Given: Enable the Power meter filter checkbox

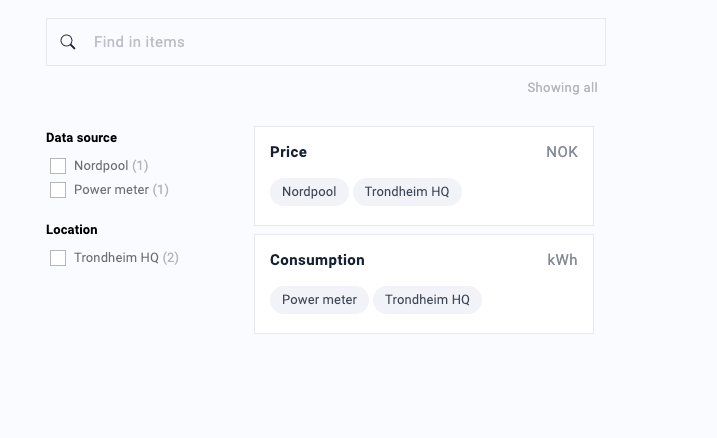Looking at the screenshot, I should coord(58,190).
